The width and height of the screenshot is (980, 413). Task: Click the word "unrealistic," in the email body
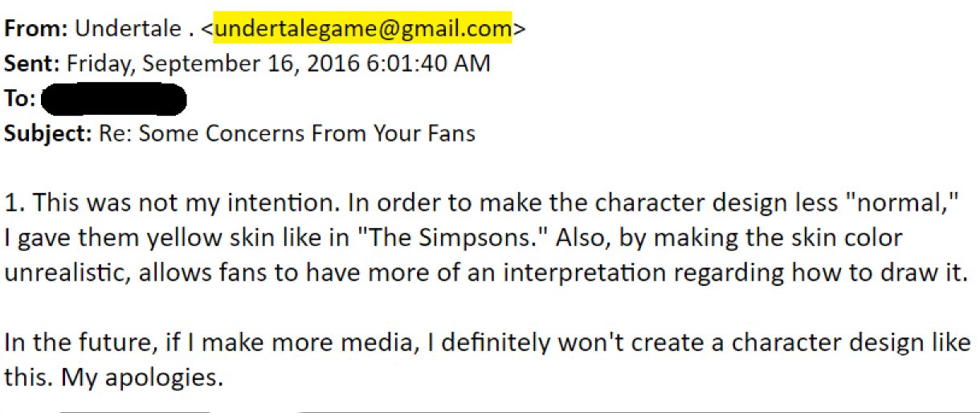click(x=67, y=273)
